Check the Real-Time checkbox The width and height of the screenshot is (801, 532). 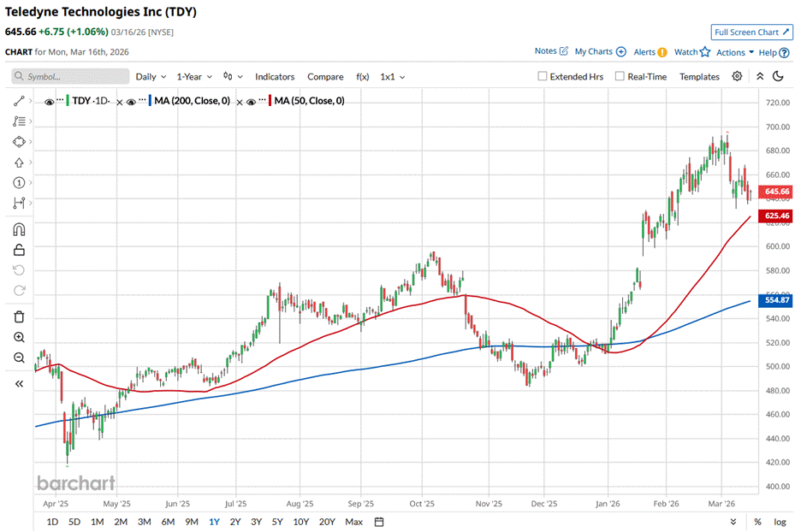620,76
